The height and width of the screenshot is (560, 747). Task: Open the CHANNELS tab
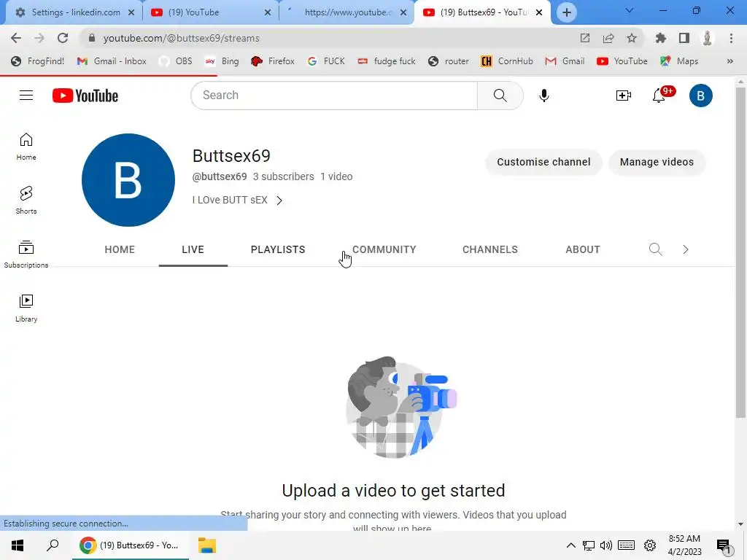coord(489,249)
